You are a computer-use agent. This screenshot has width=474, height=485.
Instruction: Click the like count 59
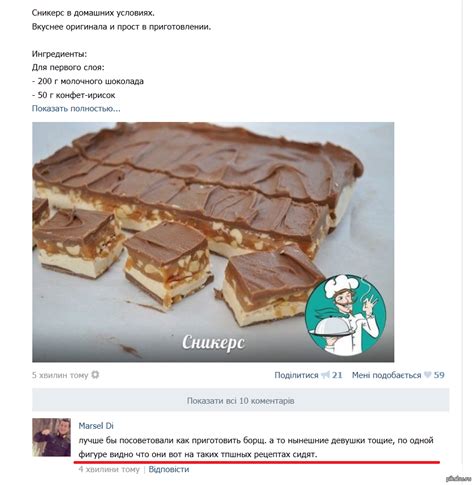point(439,375)
